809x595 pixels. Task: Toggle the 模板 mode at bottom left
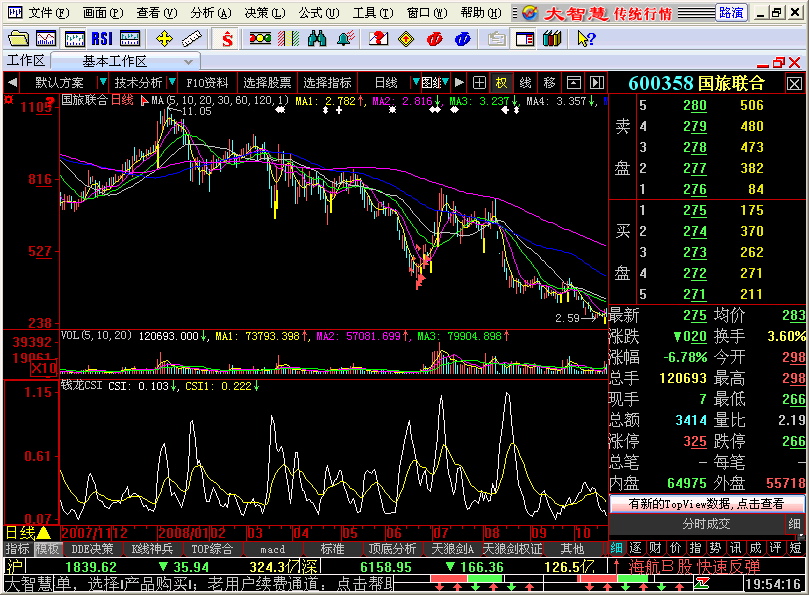point(48,549)
